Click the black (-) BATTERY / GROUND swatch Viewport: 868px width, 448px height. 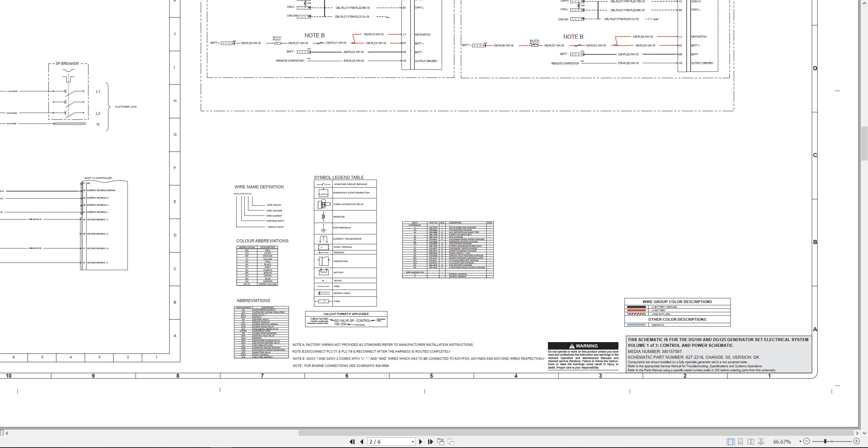636,307
